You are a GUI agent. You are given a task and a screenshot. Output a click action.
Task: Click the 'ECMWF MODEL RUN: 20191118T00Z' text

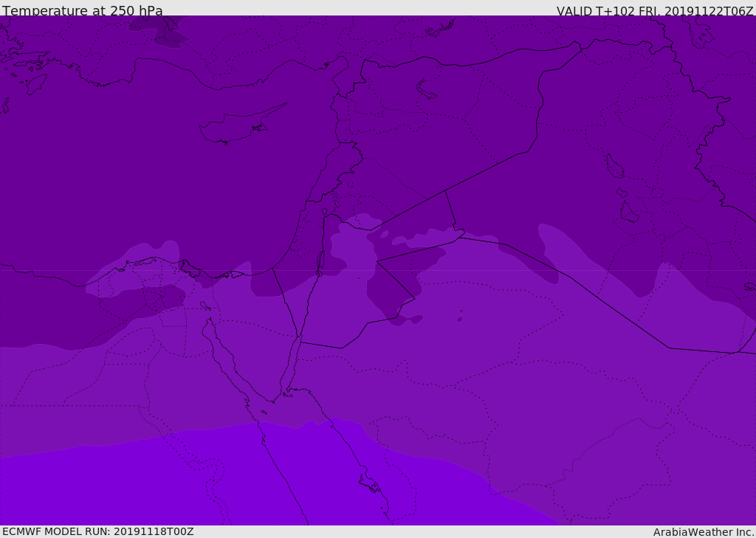pyautogui.click(x=98, y=531)
